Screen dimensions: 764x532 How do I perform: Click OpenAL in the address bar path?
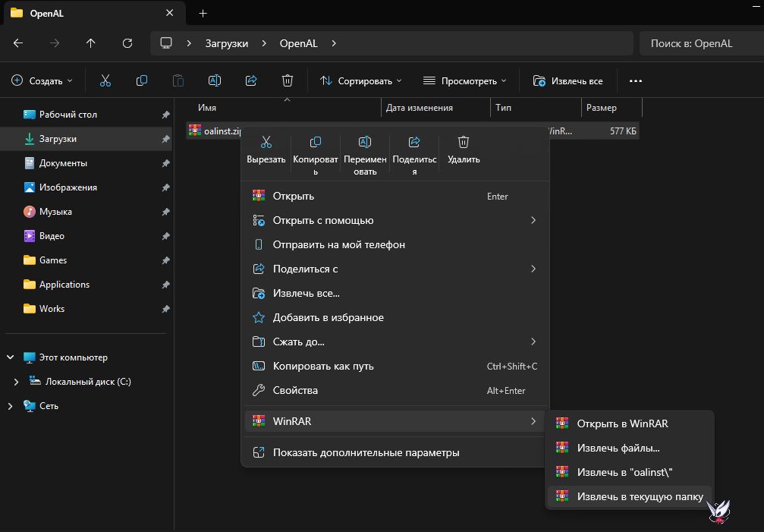coord(299,43)
